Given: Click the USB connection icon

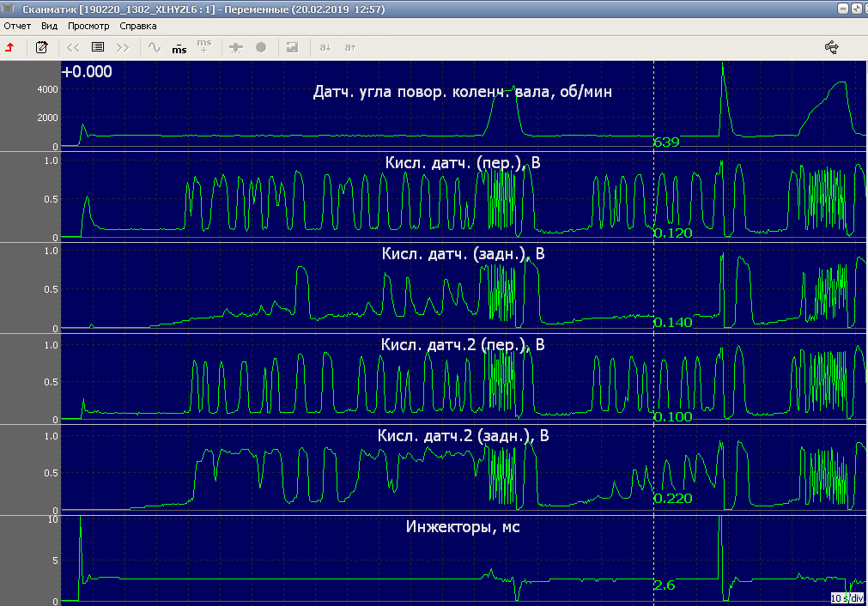Looking at the screenshot, I should [x=831, y=47].
